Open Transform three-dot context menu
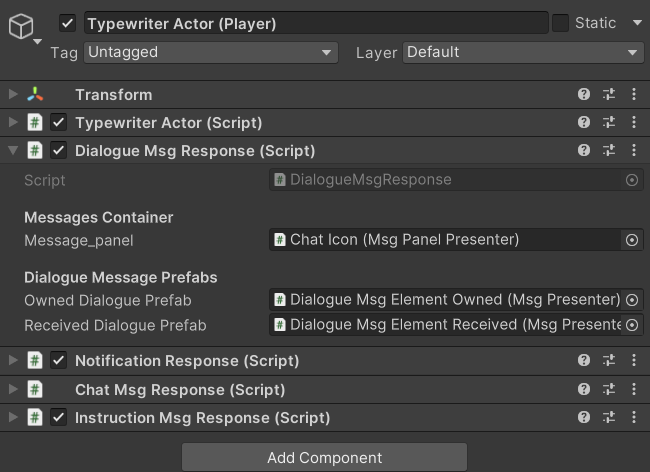This screenshot has height=472, width=650. (634, 94)
